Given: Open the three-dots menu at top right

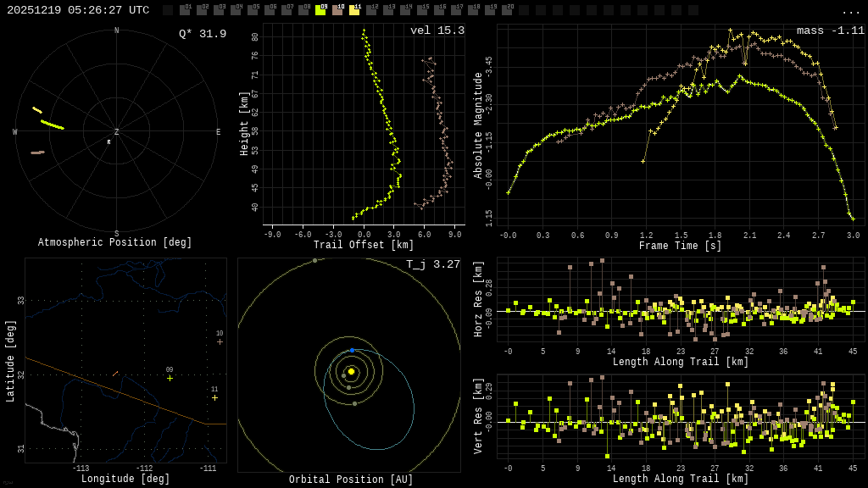Looking at the screenshot, I should click(850, 11).
